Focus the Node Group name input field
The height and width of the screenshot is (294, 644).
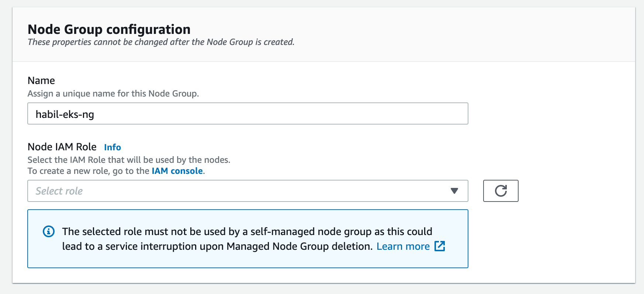tap(247, 113)
